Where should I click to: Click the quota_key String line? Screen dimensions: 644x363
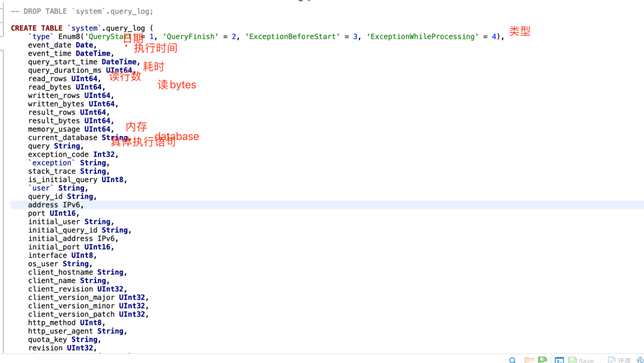(64, 340)
